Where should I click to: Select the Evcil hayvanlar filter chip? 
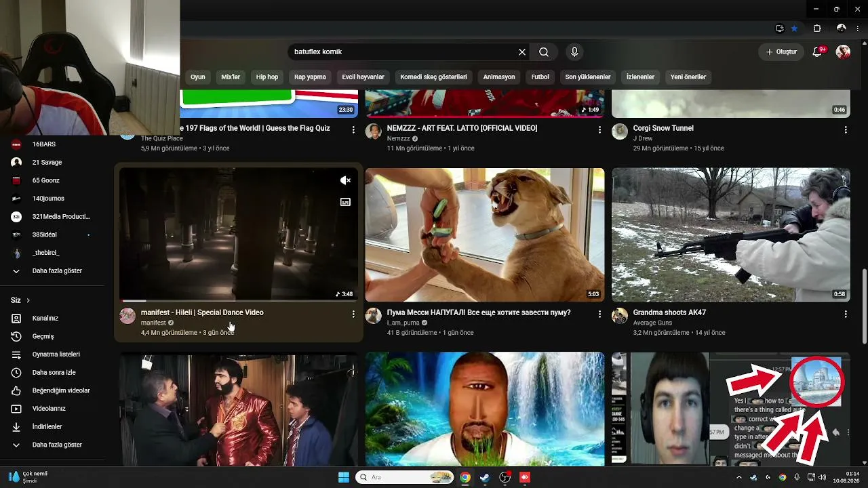[x=363, y=77]
